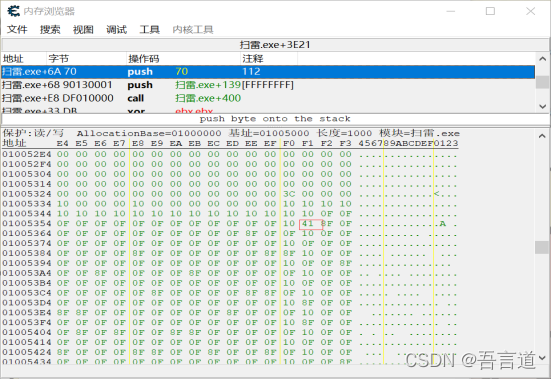Select the call 扫雷.exe+400 instruction row
551x379 pixels.
(x=268, y=98)
